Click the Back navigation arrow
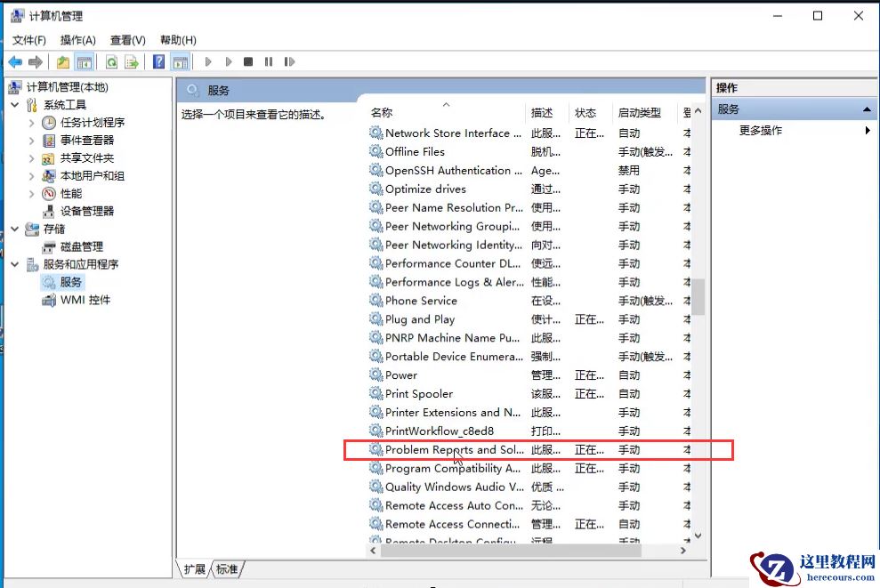 coord(13,61)
